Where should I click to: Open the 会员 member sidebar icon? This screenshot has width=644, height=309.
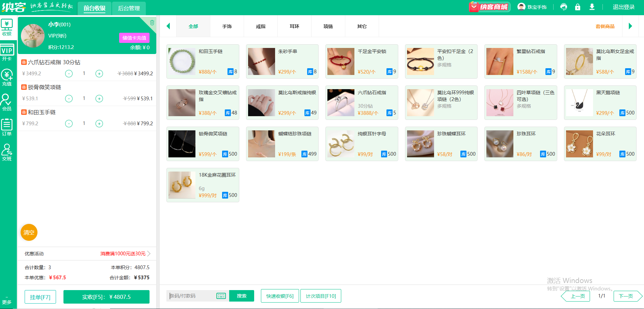point(7,102)
